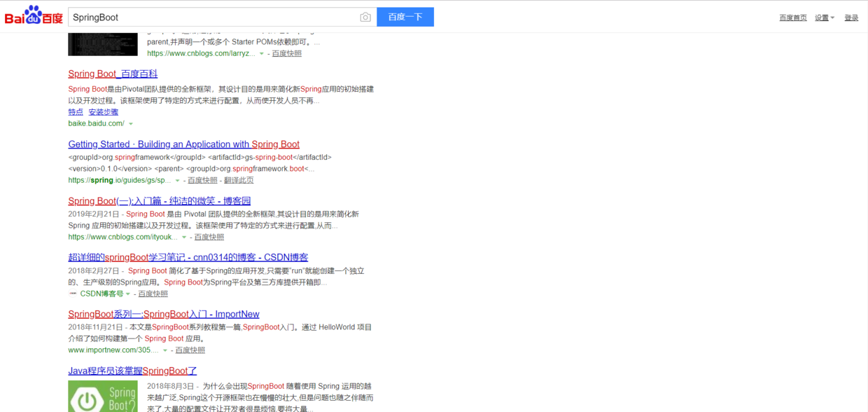
Task: Expand arrow next to importnew.com URL
Action: [165, 350]
